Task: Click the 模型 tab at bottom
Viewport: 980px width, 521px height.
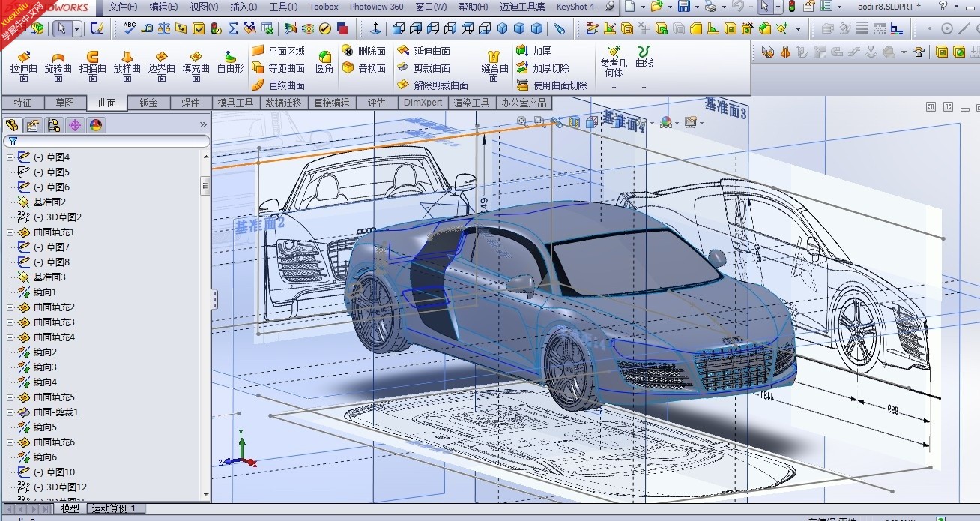Action: (70, 508)
